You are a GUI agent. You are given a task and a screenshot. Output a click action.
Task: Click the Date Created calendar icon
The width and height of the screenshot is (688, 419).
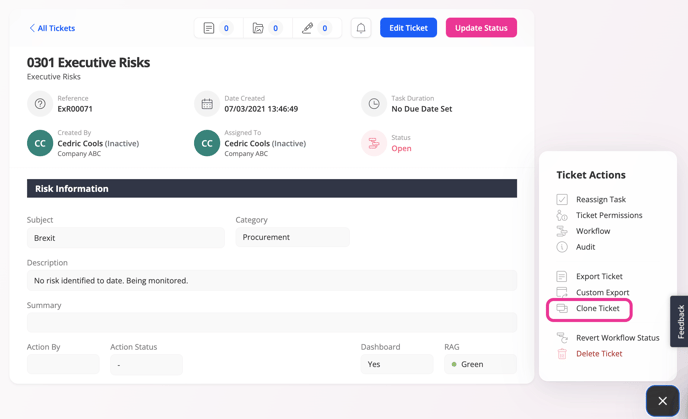click(207, 104)
